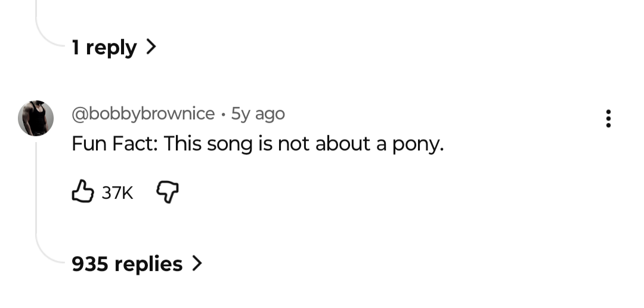Click the 37K like count

[x=117, y=192]
